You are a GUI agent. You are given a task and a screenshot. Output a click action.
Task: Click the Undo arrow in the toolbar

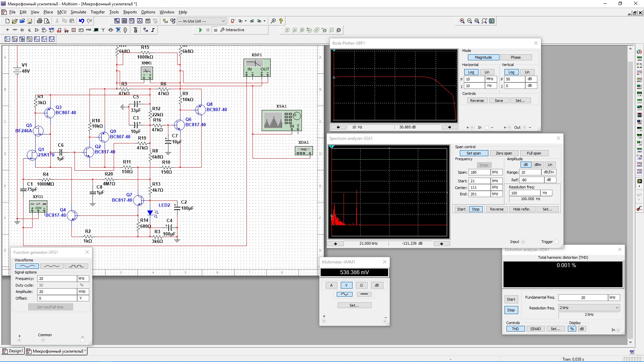[82, 21]
